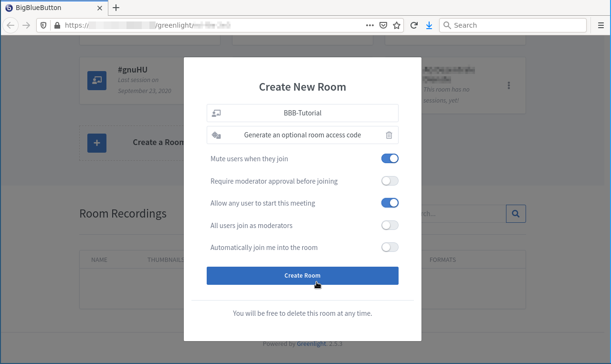Click the room name field containing BBB-Tutorial

tap(303, 113)
